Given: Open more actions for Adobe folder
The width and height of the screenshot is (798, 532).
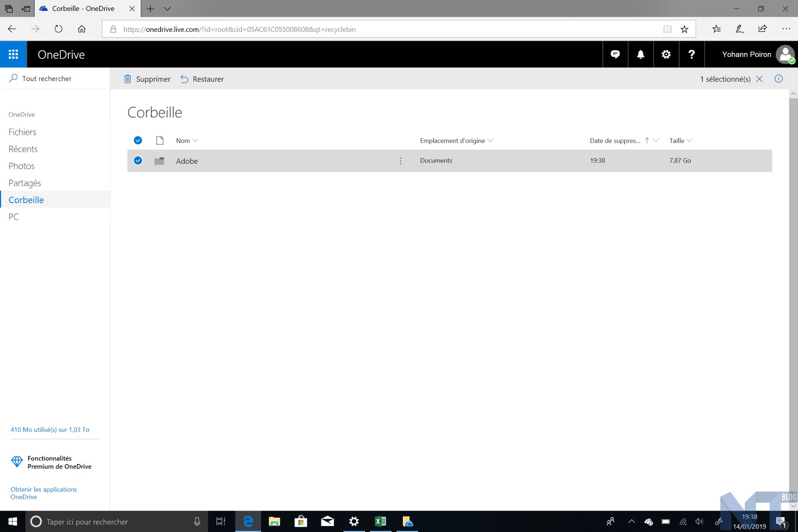Looking at the screenshot, I should (400, 161).
